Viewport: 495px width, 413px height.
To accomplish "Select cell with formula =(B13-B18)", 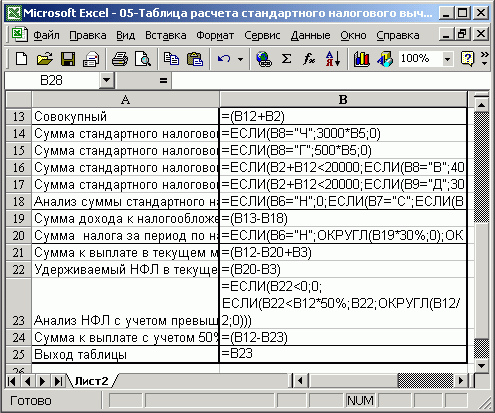I will coord(343,218).
